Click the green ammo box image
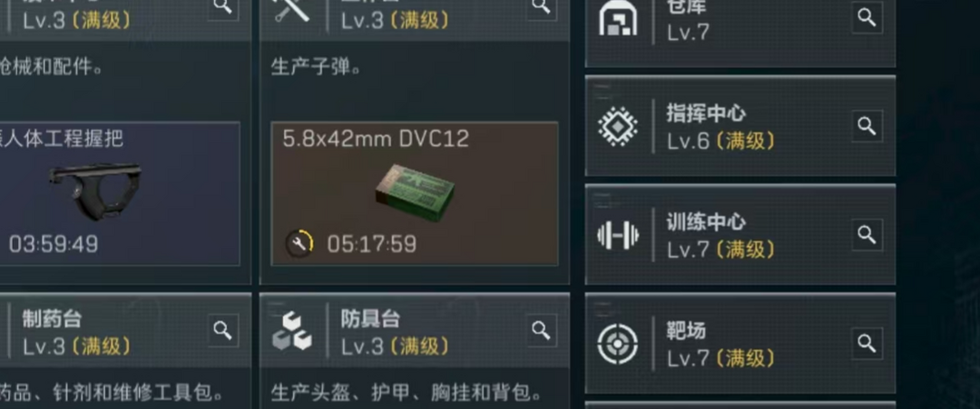Screen dimensions: 980x409 [x=415, y=192]
